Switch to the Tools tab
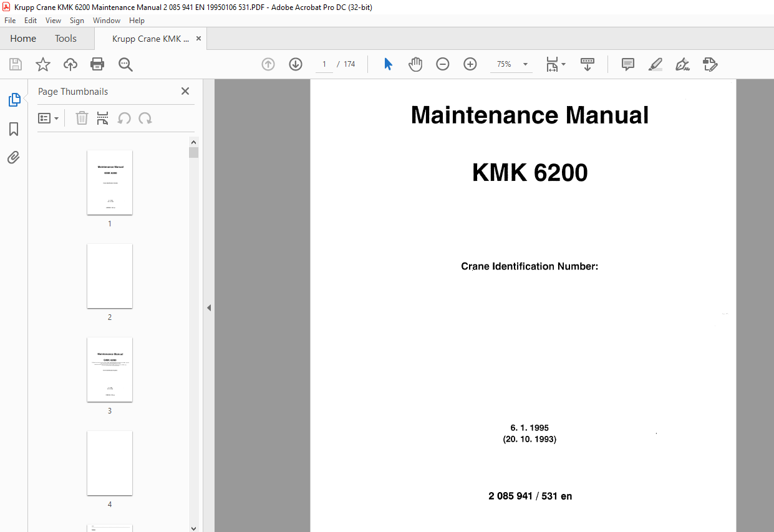Viewport: 774px width, 532px height. tap(65, 39)
